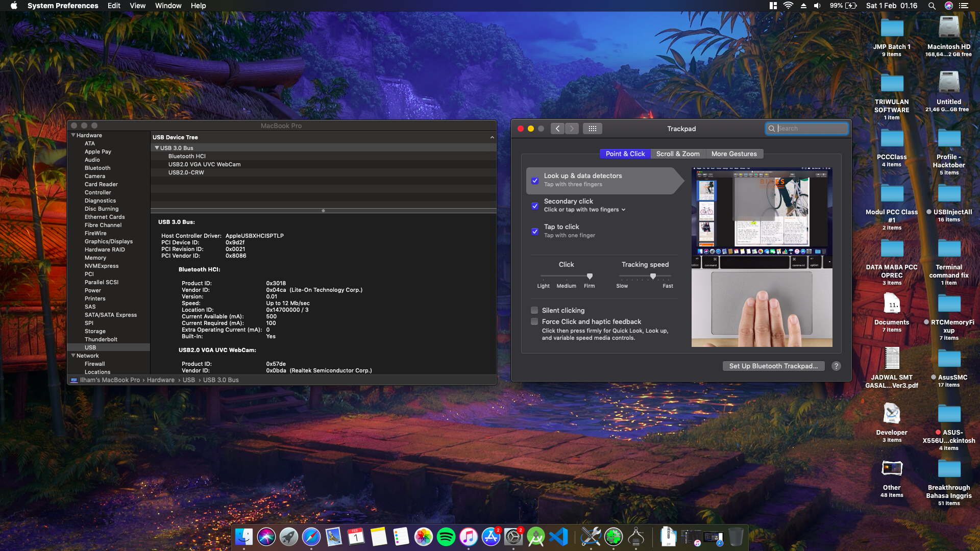Open Siri from the dock

point(266,537)
